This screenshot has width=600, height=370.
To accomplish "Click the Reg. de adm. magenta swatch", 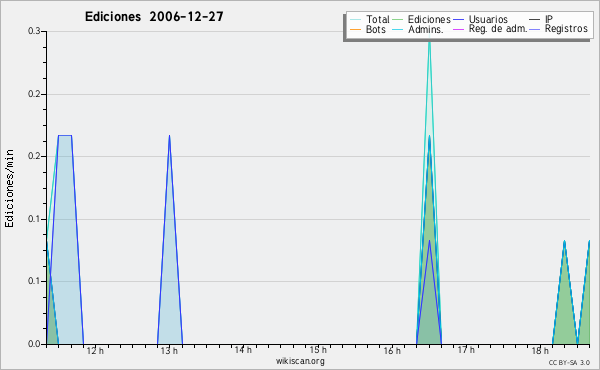I will click(x=458, y=29).
